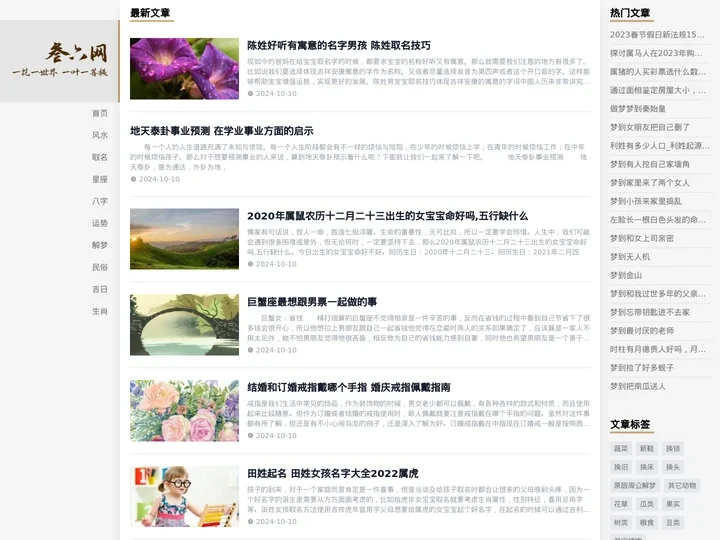Open hot article 时柱有月德贵人好吗
Screen dimensions: 720x540
coord(658,349)
